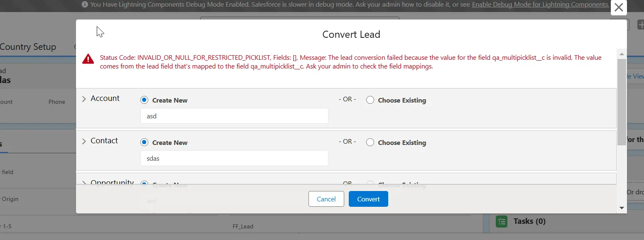Click the Account name field containing asd
644x240 pixels.
click(234, 116)
